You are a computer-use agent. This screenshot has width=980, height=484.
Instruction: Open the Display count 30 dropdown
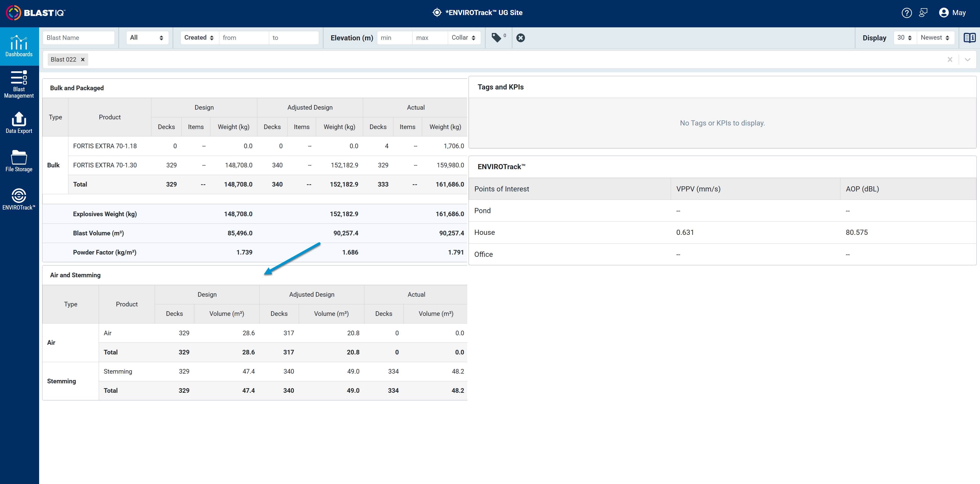pos(905,38)
